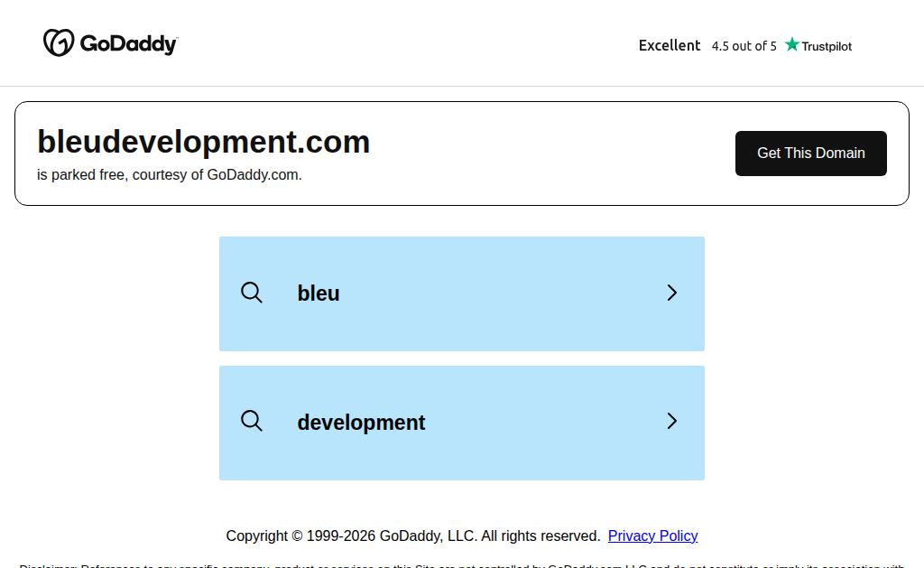This screenshot has height=568, width=924.
Task: Select the development search term text
Action: pyautogui.click(x=361, y=423)
